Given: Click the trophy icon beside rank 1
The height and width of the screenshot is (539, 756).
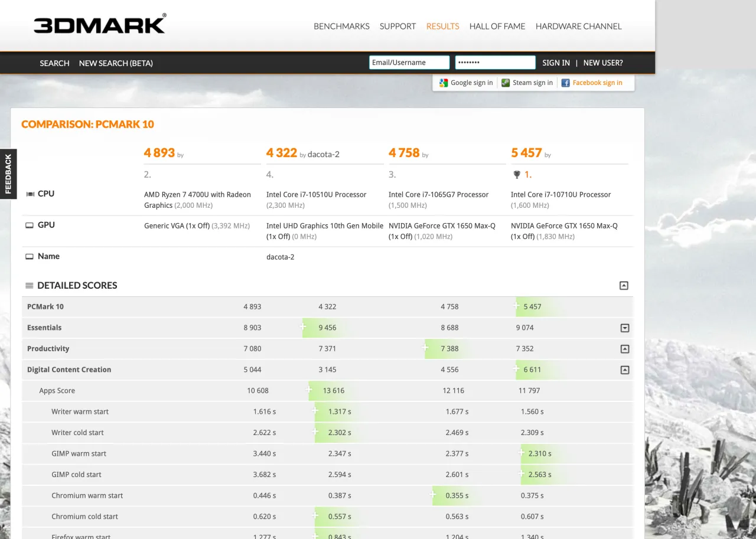Looking at the screenshot, I should [x=517, y=175].
